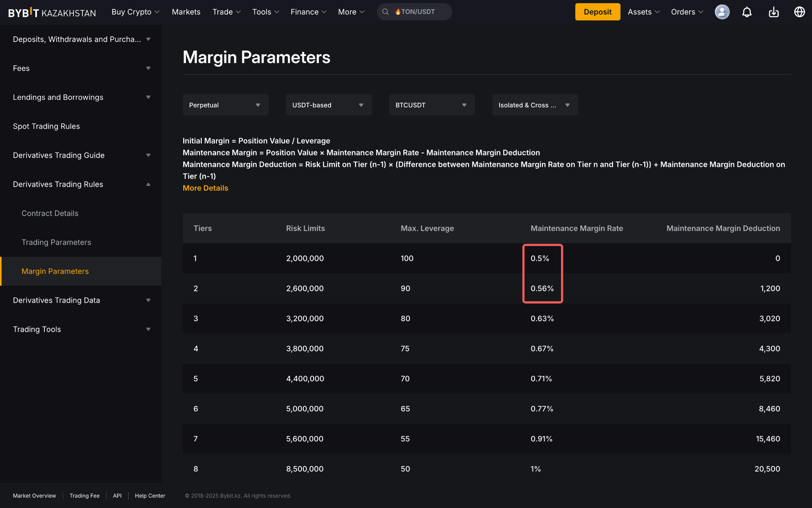Open the Markets menu item

click(x=186, y=12)
